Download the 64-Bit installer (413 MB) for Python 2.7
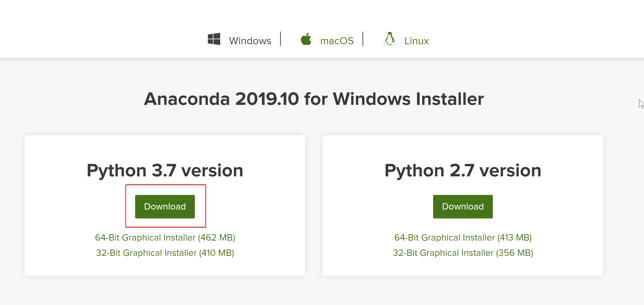644x305 pixels. point(463,238)
